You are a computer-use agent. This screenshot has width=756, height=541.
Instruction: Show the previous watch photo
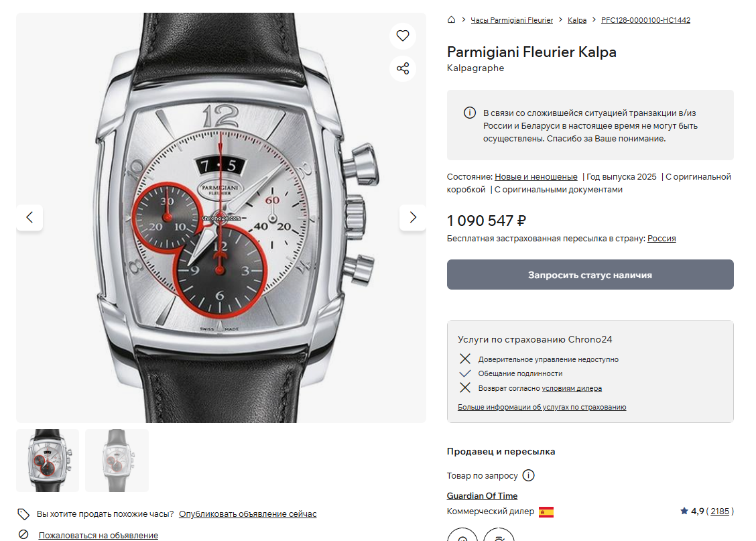coord(29,217)
